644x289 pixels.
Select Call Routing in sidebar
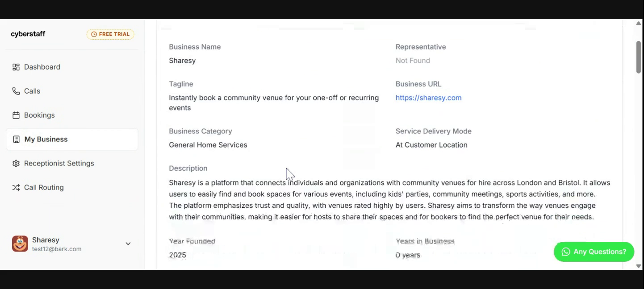tap(44, 187)
